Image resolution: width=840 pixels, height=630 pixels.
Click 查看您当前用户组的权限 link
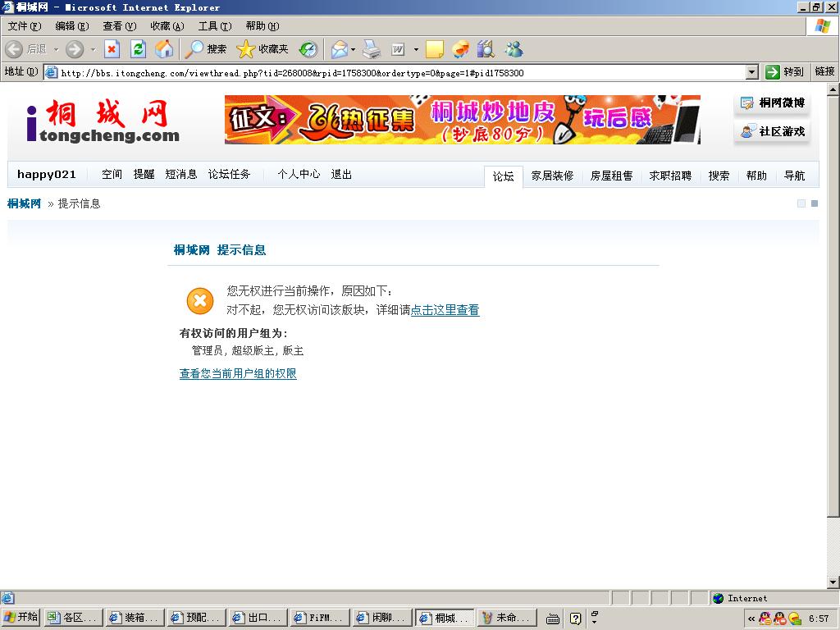[x=238, y=374]
